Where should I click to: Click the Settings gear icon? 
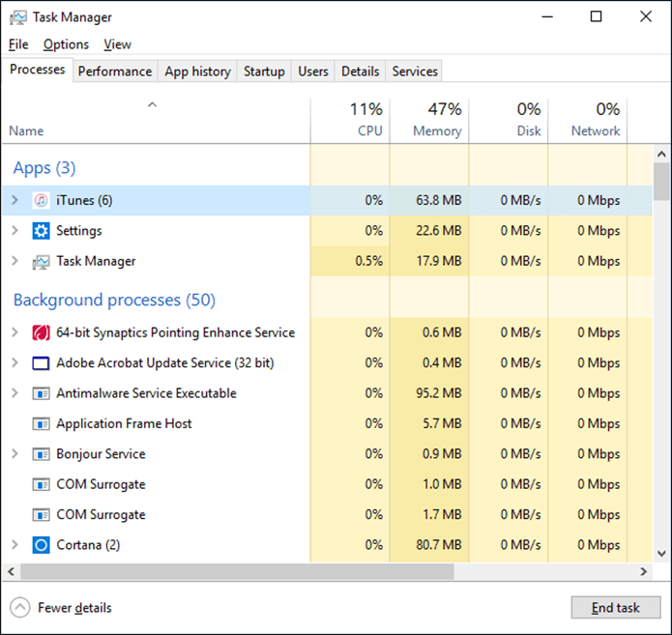tap(41, 231)
